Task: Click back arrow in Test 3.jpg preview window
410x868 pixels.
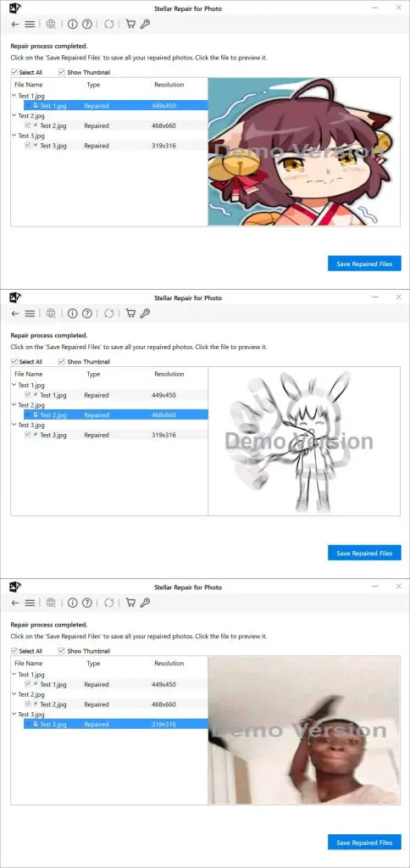Action: (x=15, y=603)
